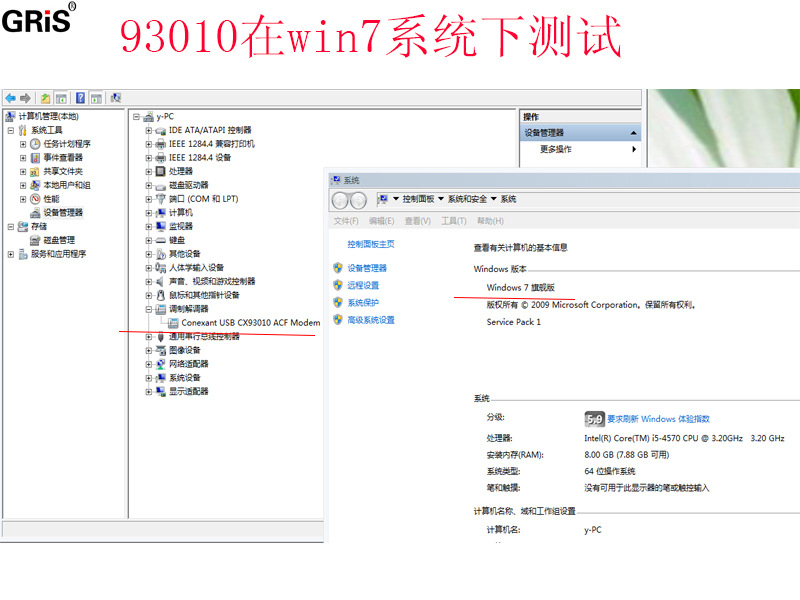Expand the 网络适配器 node
The width and height of the screenshot is (800, 600).
[x=148, y=364]
